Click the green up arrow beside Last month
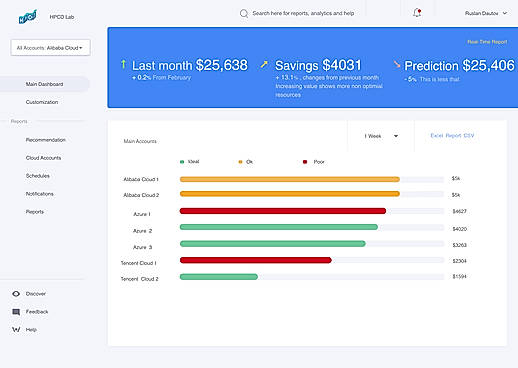518x368 pixels. 123,64
